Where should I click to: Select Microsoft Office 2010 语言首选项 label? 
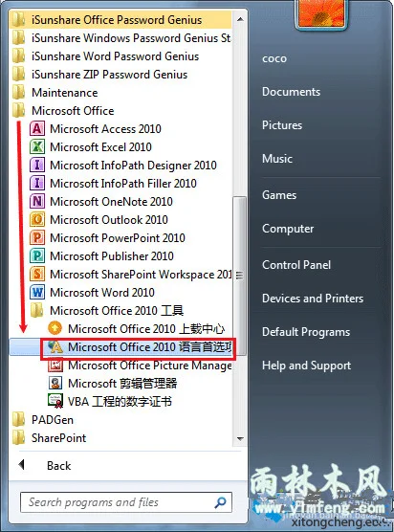pos(150,347)
